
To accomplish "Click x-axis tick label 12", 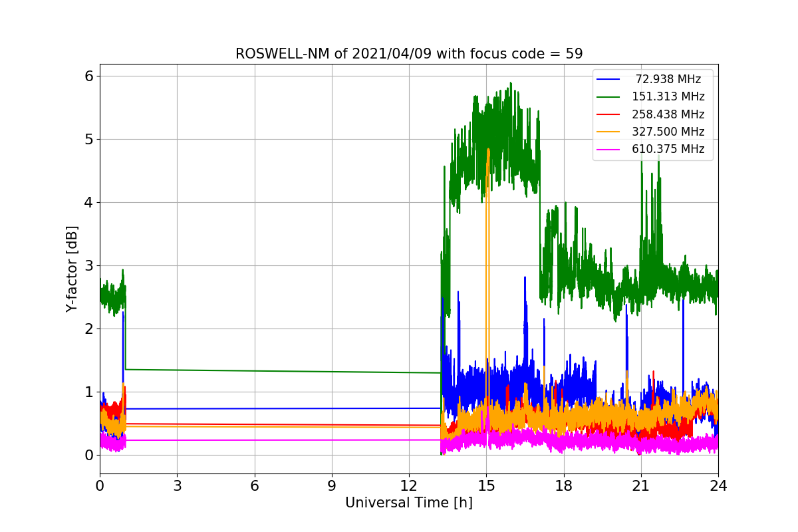I will (x=409, y=486).
